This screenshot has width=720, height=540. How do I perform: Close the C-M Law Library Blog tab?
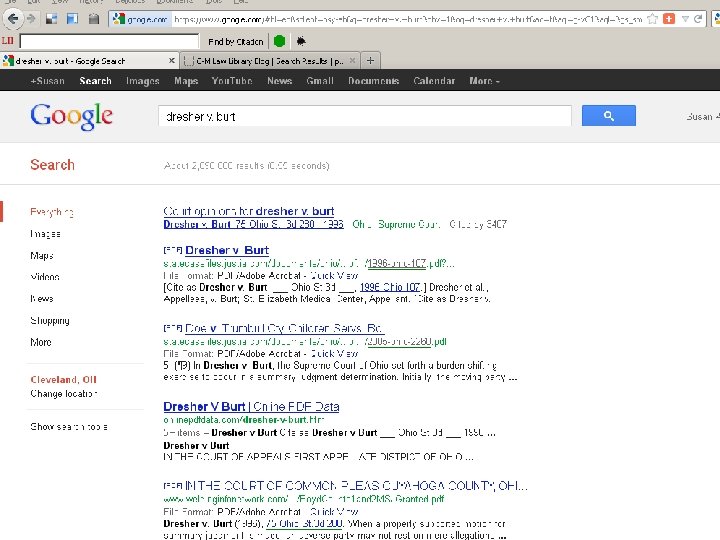click(352, 61)
